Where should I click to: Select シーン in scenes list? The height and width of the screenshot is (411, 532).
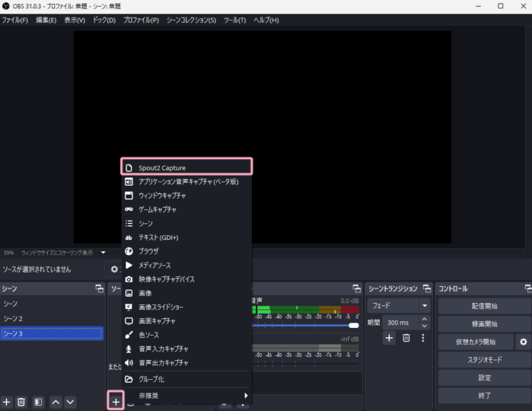click(52, 304)
